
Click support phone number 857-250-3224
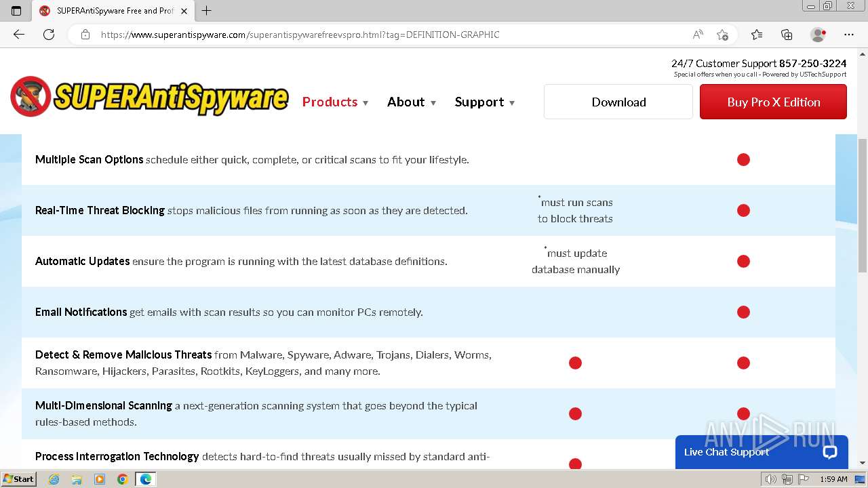pos(812,63)
